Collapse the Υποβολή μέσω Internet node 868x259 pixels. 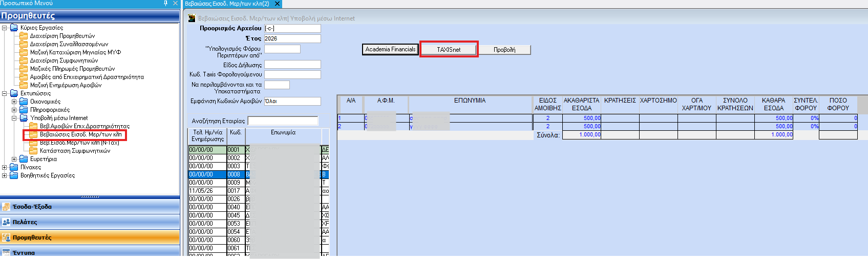click(x=14, y=118)
